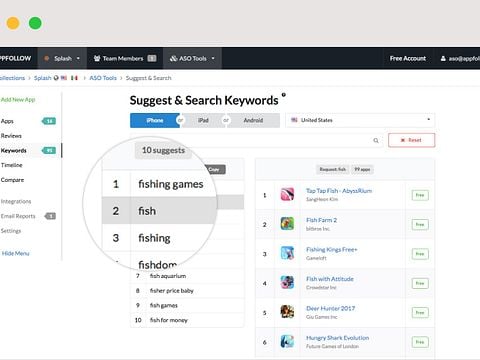The image size is (480, 360).
Task: Open Reviews in the sidebar
Action: tap(11, 136)
